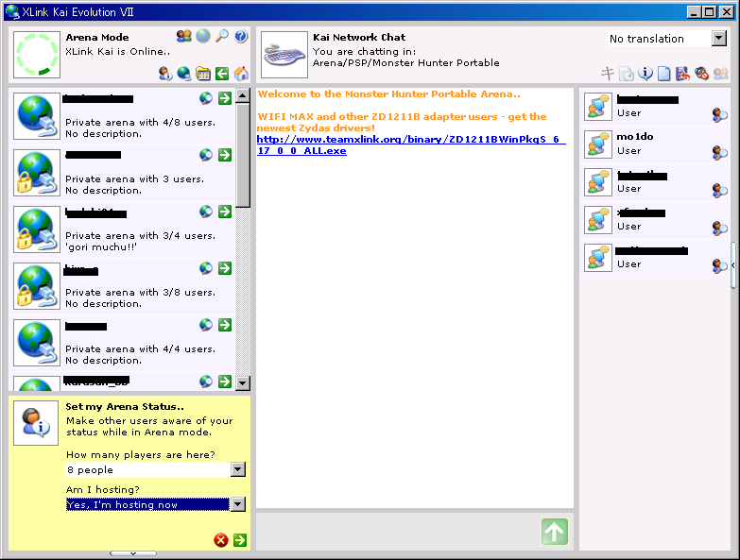The height and width of the screenshot is (560, 740).
Task: Click the arena list scroll up arrow
Action: click(x=243, y=95)
